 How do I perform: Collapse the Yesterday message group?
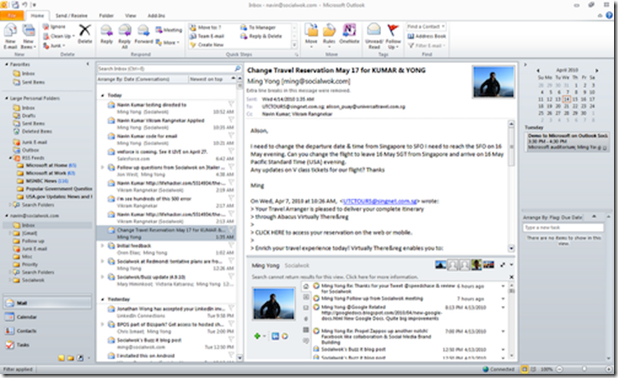tap(102, 299)
